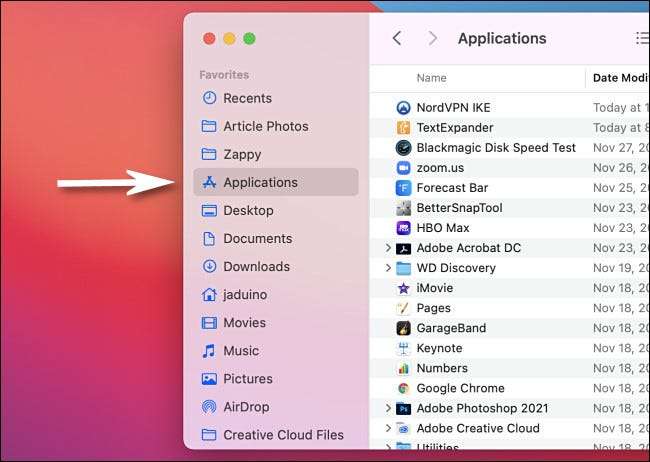Screen dimensions: 650x462
Task: Click the Recents clock icon in sidebar
Action: tap(209, 98)
